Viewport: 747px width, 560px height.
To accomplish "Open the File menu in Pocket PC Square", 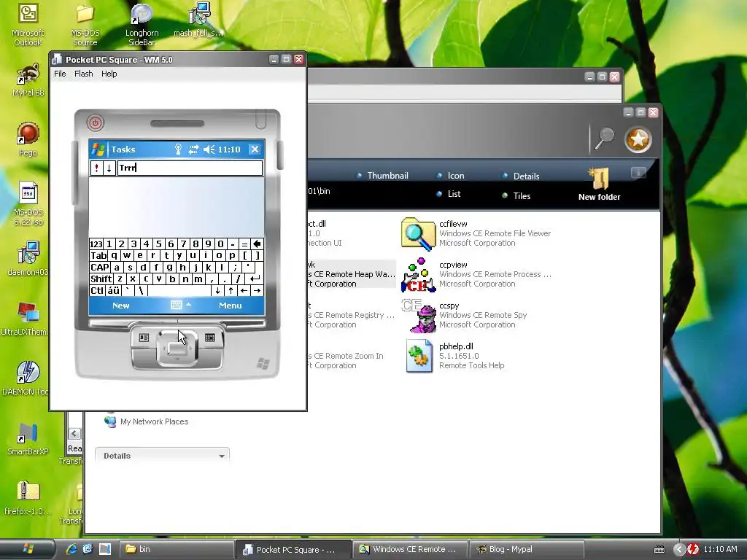I will [60, 74].
